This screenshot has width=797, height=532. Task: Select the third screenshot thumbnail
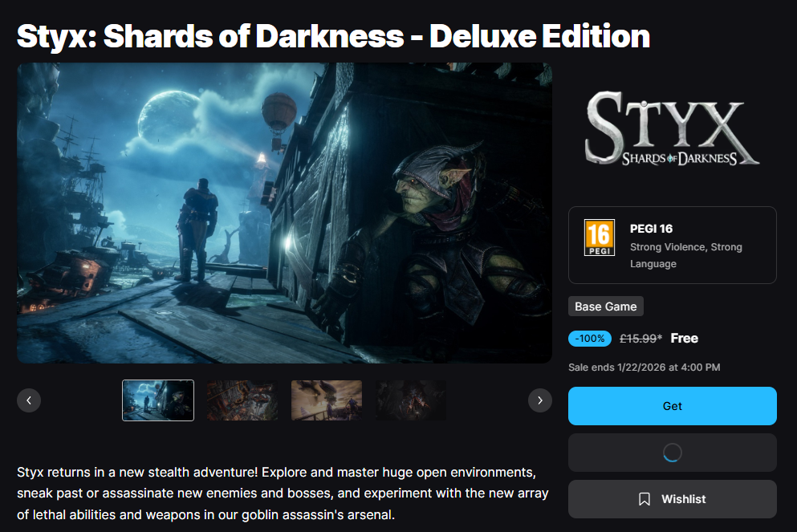(x=327, y=400)
